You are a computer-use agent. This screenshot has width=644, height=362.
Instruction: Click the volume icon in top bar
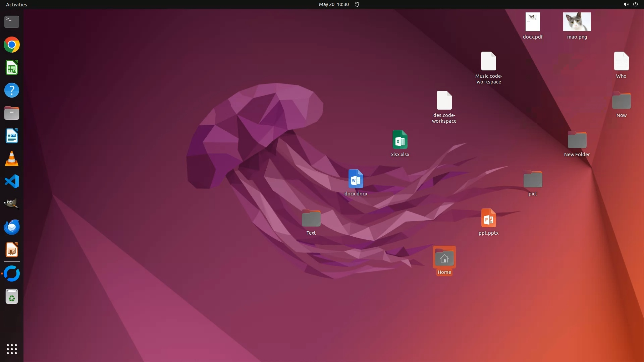point(626,4)
